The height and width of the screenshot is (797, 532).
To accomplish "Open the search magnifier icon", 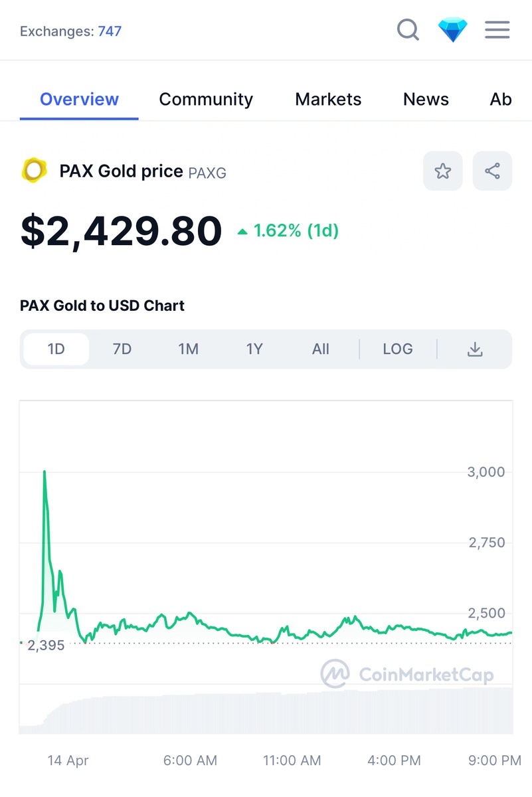I will (x=408, y=30).
